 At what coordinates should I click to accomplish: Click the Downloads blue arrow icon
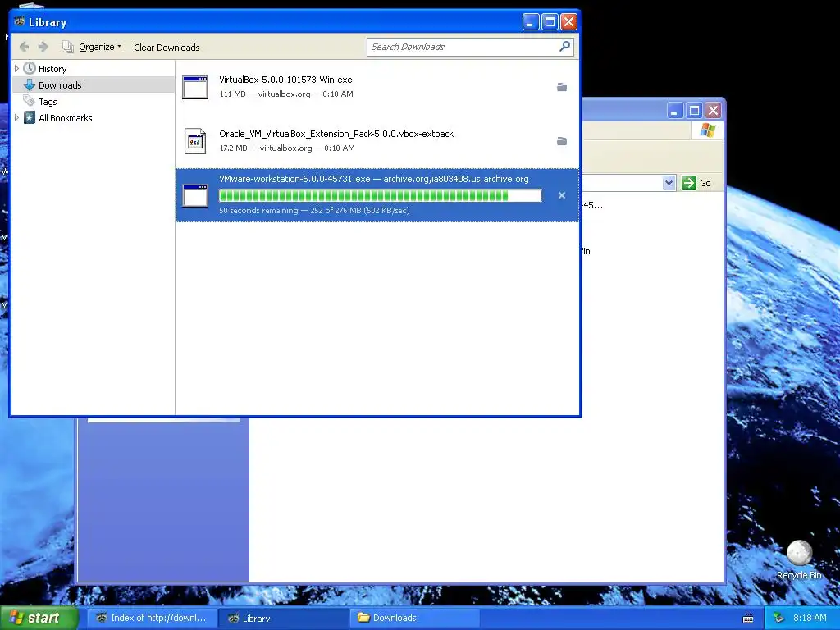tap(30, 84)
